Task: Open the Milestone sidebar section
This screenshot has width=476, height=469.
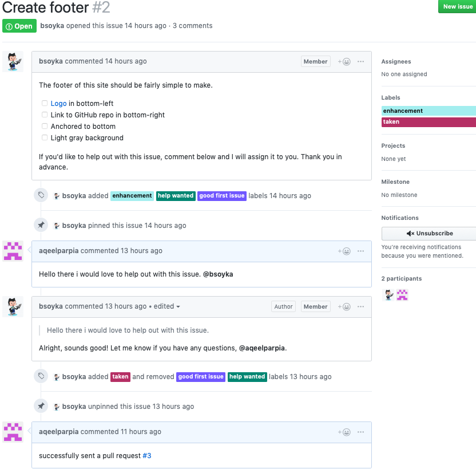Action: [395, 182]
